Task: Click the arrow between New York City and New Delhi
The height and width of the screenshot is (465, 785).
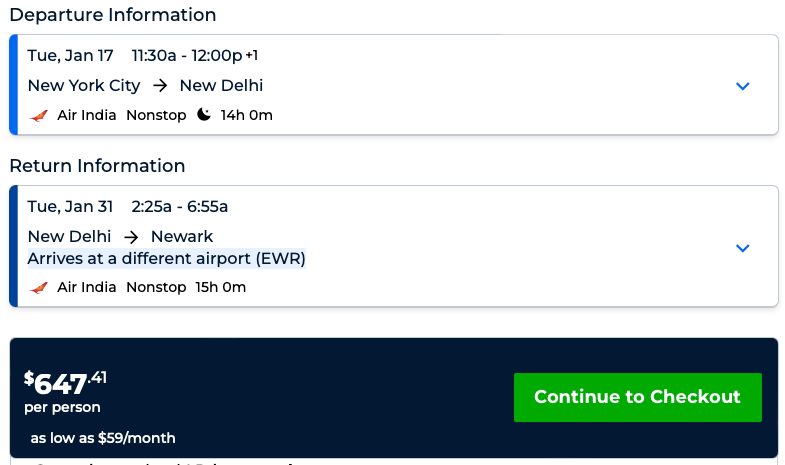Action: pos(160,86)
